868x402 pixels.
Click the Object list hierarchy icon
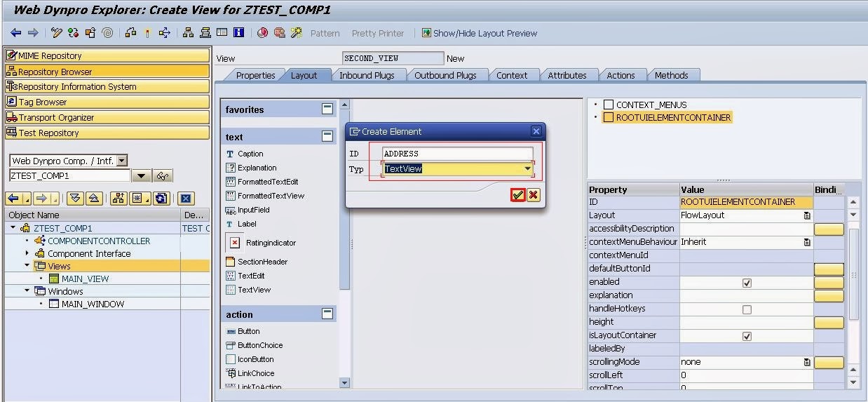click(x=188, y=33)
